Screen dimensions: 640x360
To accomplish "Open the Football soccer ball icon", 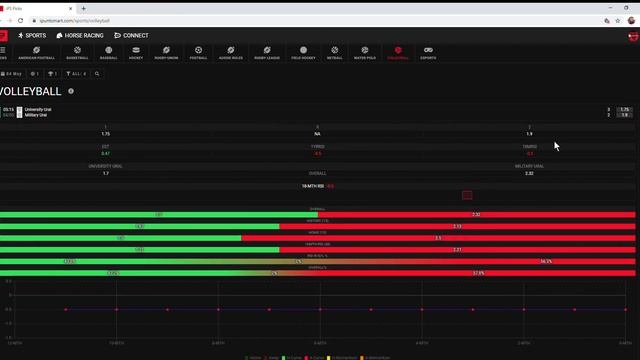I will (x=198, y=50).
